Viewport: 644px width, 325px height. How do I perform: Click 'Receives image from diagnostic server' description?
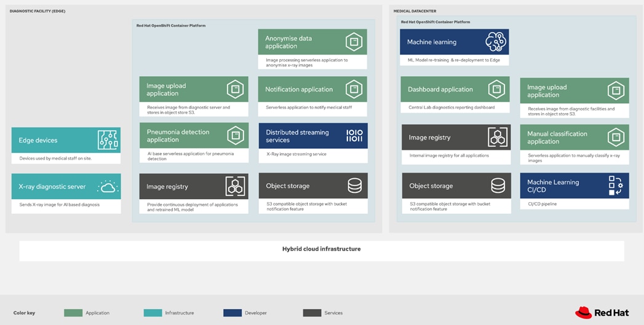coord(188,109)
